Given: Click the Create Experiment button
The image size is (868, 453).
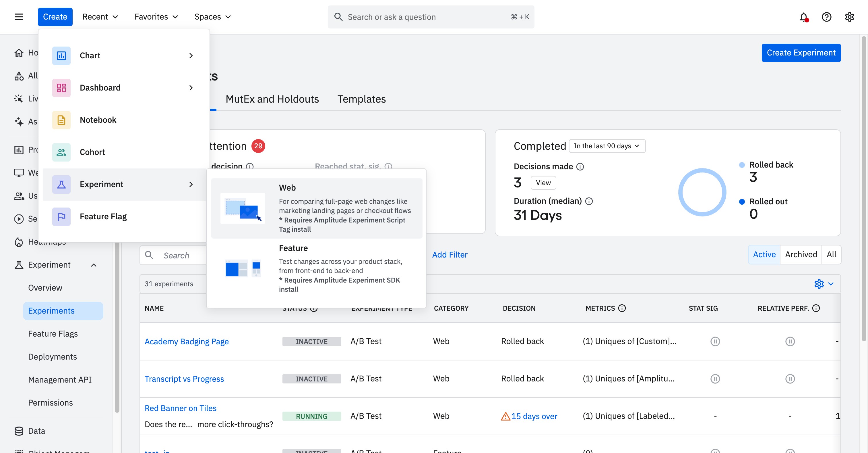Looking at the screenshot, I should click(801, 53).
